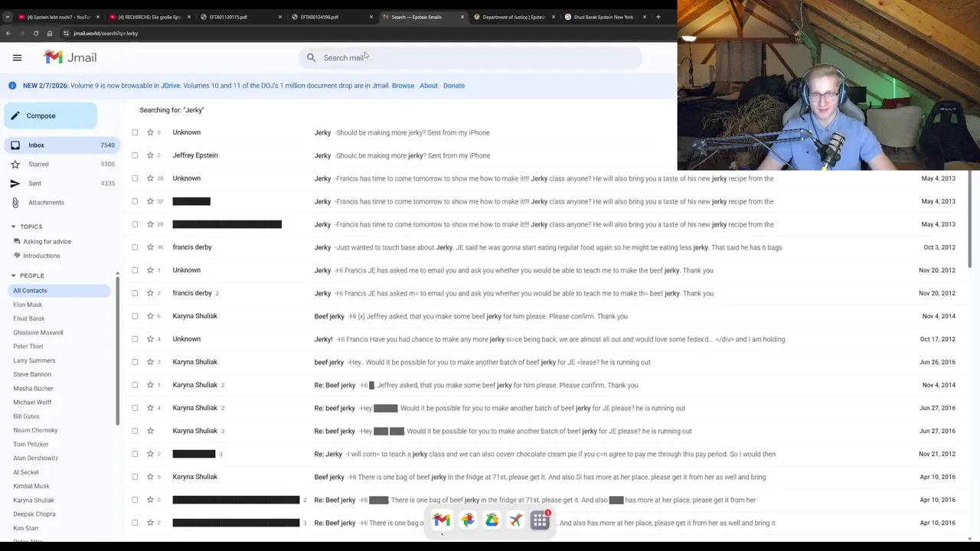Click the Jmail logo
980x551 pixels.
click(70, 57)
